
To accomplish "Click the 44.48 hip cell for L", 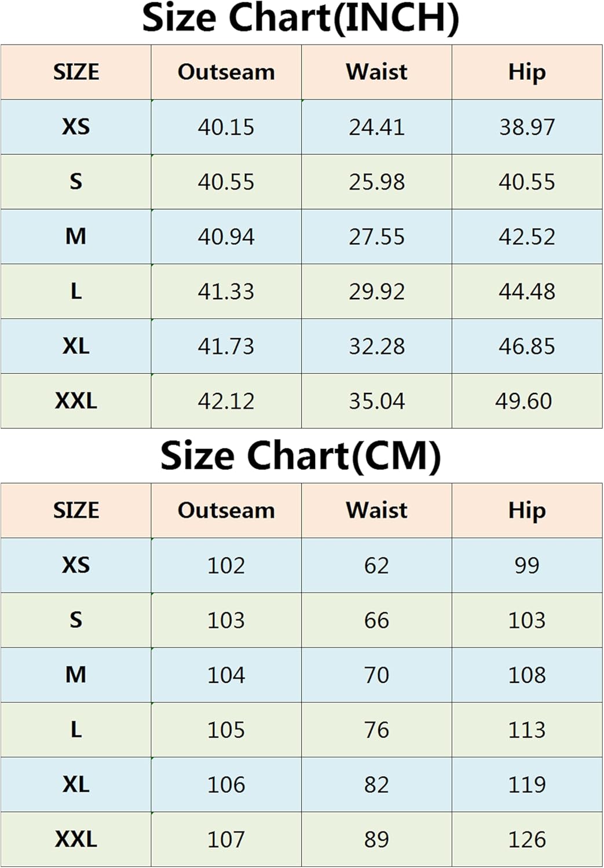I will pos(527,292).
